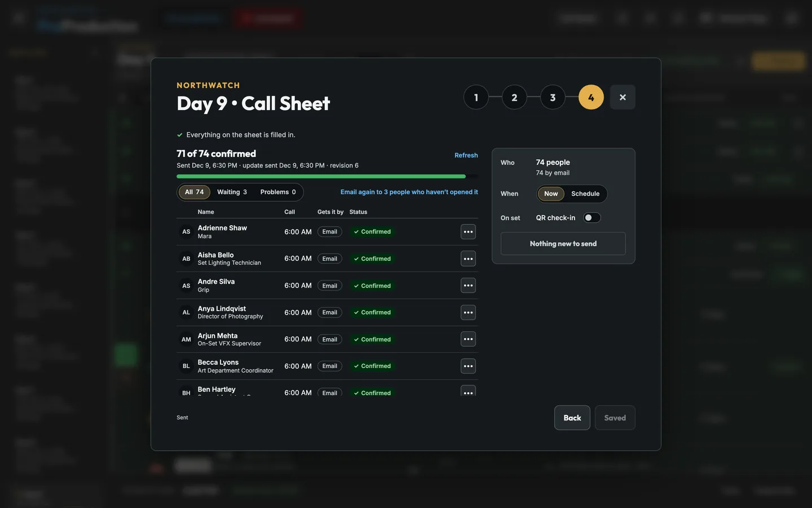Open more options for Adrienne Shaw
This screenshot has height=508, width=812.
coord(468,232)
